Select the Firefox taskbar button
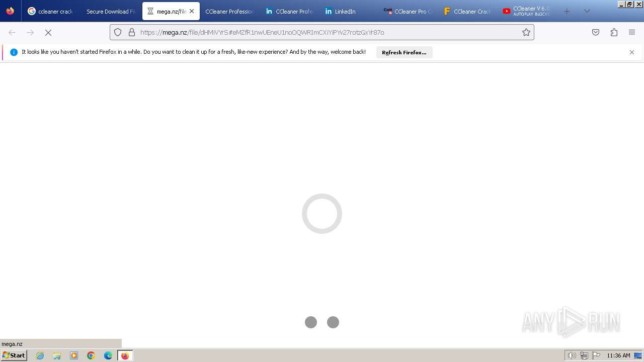 click(125, 355)
